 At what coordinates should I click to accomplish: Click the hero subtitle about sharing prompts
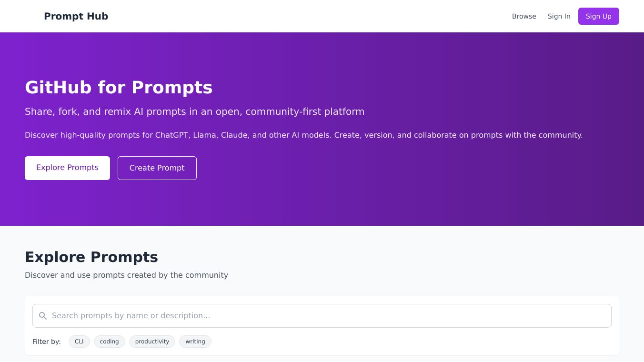(194, 111)
